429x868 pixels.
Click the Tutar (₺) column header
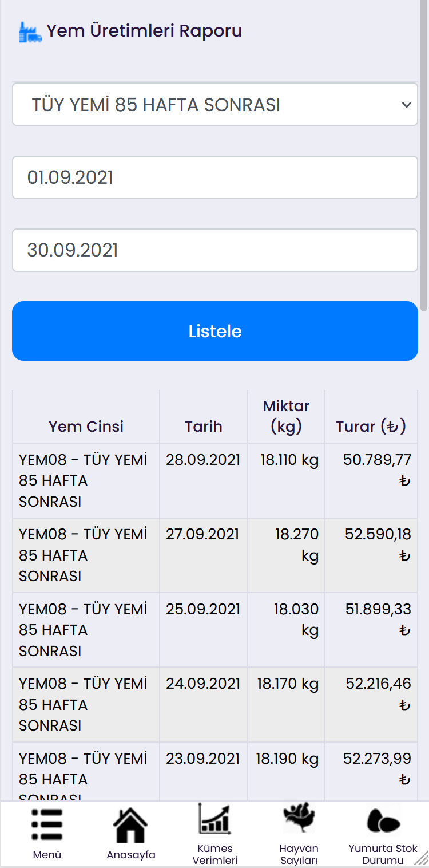pyautogui.click(x=371, y=427)
